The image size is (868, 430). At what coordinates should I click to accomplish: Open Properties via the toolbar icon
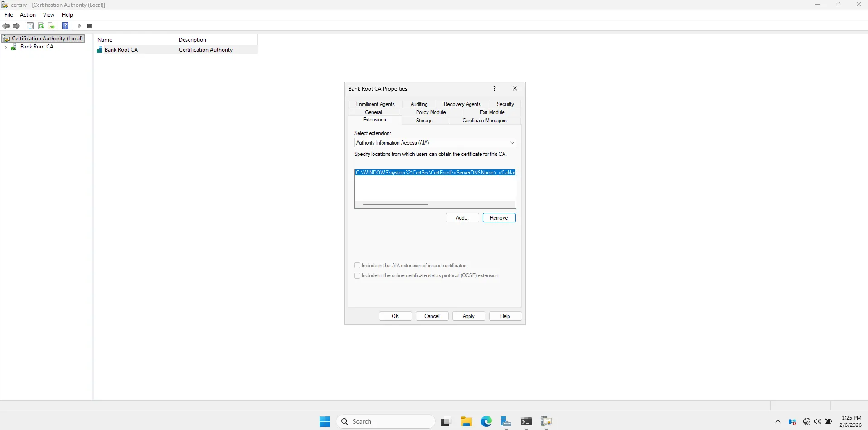tap(30, 26)
